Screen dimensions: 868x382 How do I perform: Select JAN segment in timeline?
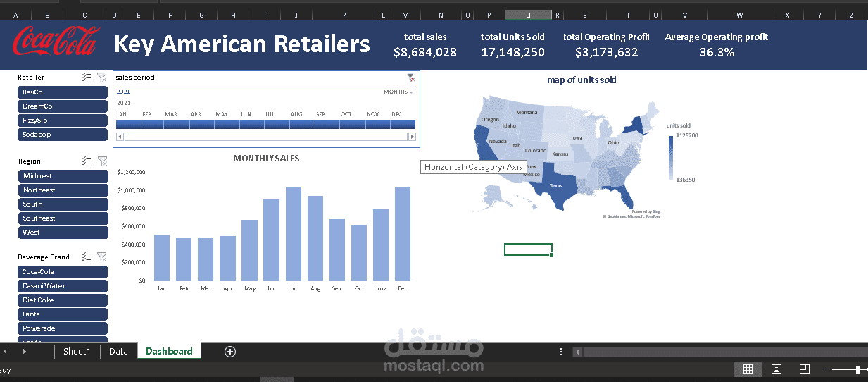[x=128, y=124]
